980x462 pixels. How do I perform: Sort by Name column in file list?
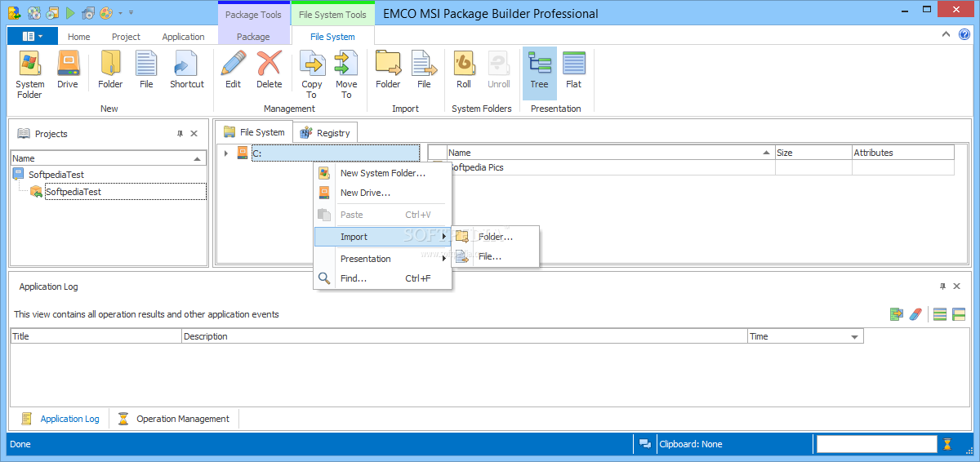611,153
